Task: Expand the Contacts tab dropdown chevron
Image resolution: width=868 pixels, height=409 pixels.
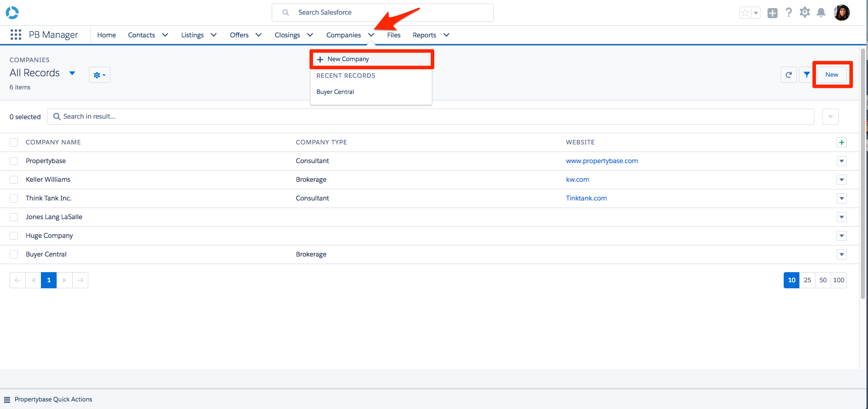Action: click(165, 35)
